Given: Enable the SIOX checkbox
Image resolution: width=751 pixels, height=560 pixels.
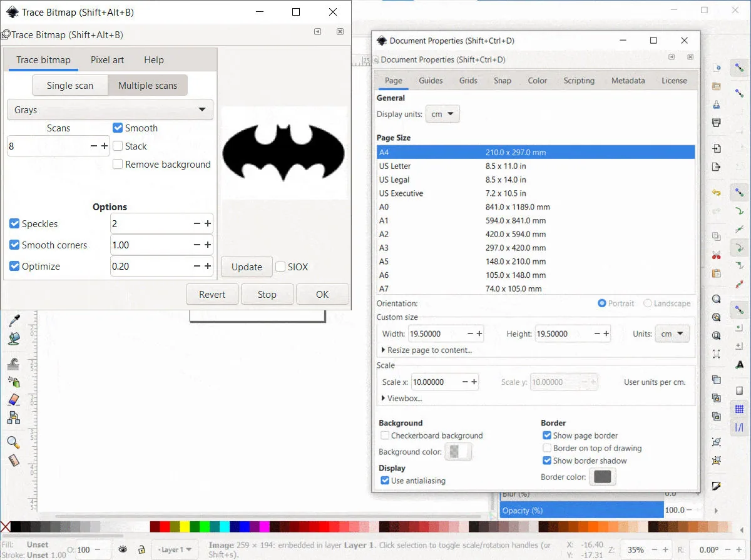Looking at the screenshot, I should 280,267.
